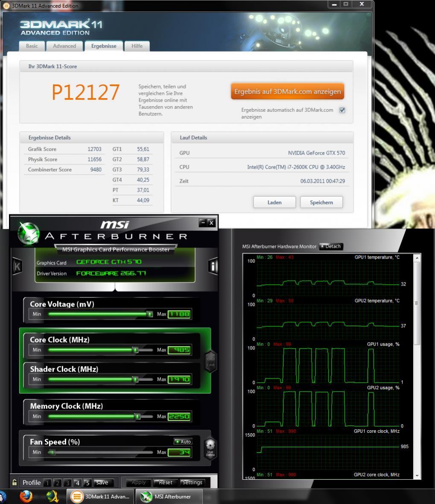The image size is (435, 504).
Task: Click hardware monitor scrollbar down arrow
Action: pyautogui.click(x=417, y=475)
